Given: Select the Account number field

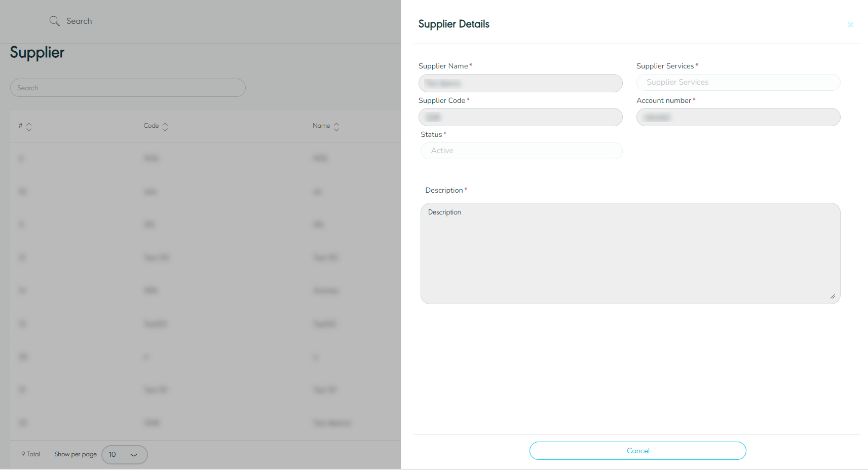Looking at the screenshot, I should click(x=738, y=117).
